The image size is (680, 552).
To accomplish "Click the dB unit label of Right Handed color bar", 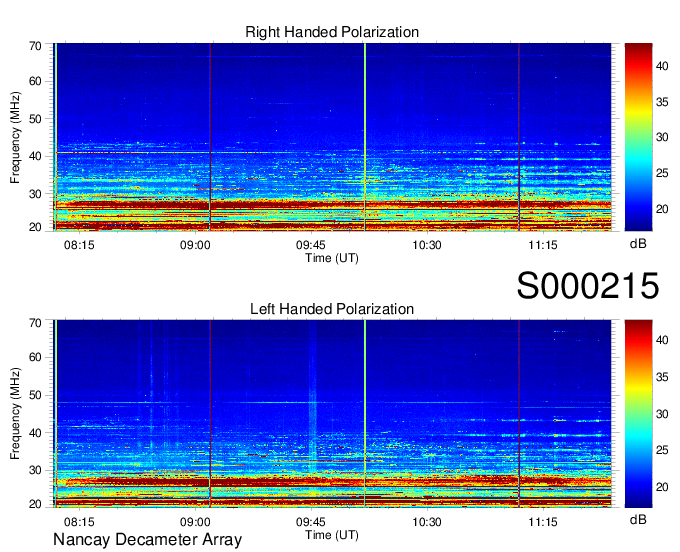I will point(638,244).
